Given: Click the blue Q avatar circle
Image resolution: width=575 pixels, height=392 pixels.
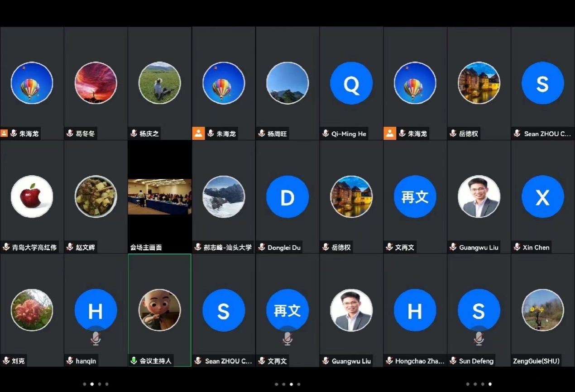Looking at the screenshot, I should click(351, 83).
